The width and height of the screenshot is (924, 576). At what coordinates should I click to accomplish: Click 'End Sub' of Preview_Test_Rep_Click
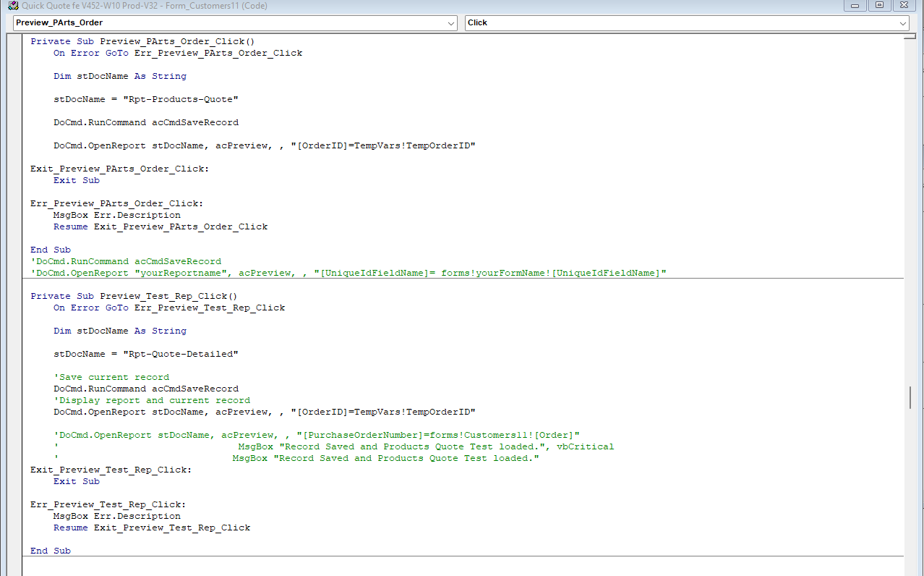[51, 551]
